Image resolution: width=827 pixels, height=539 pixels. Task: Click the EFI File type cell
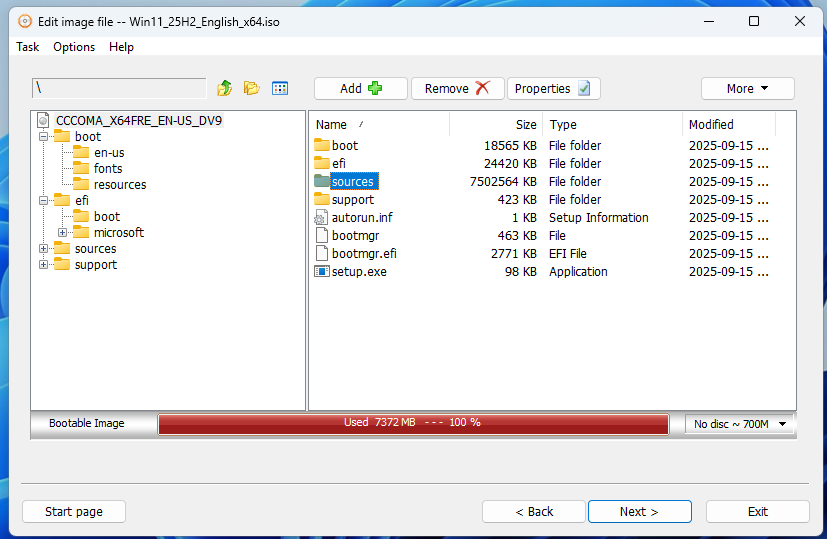568,254
